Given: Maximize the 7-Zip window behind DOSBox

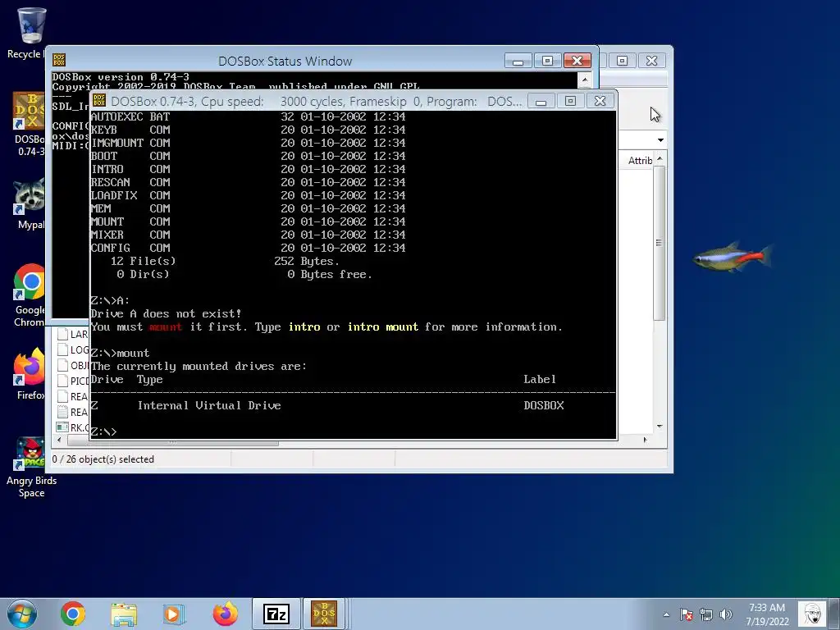Looking at the screenshot, I should 622,61.
